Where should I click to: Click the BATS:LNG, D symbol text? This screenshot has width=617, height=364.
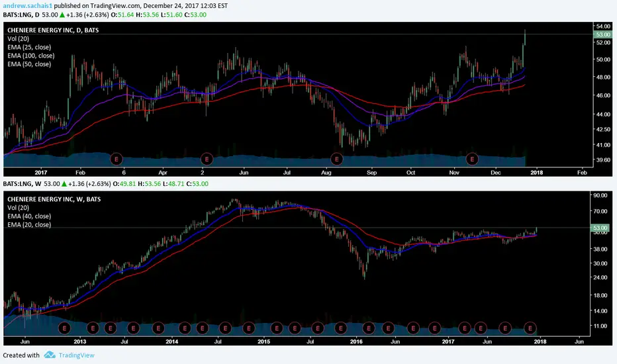[x=21, y=15]
